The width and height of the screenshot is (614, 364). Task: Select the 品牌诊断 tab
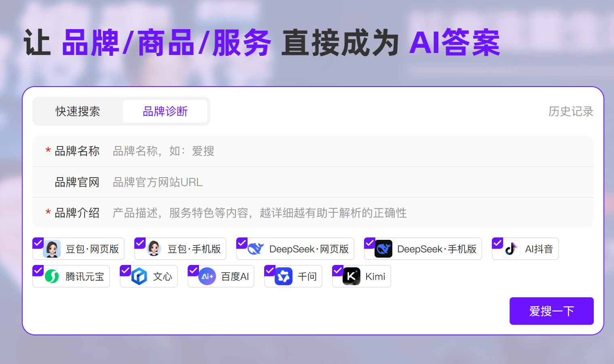pyautogui.click(x=165, y=111)
